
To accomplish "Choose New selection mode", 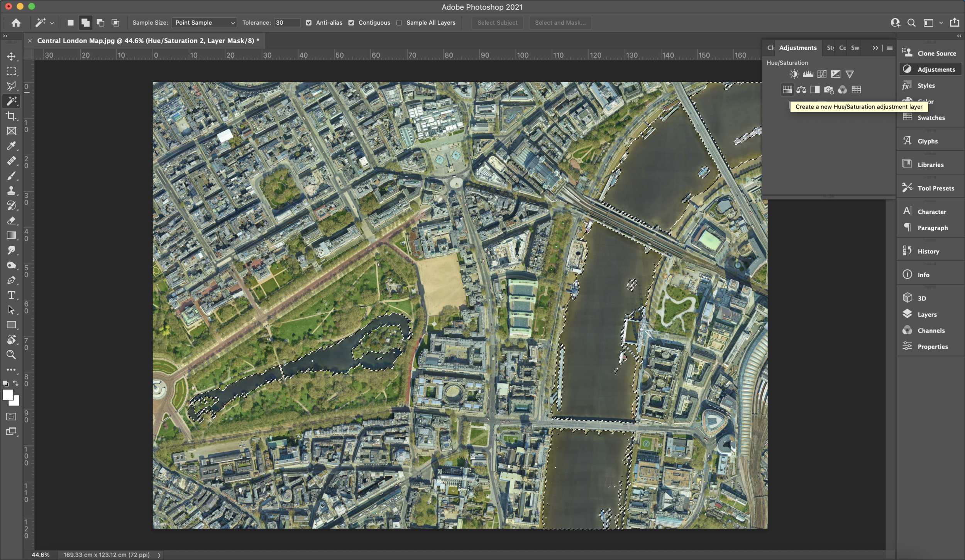I will click(x=70, y=23).
